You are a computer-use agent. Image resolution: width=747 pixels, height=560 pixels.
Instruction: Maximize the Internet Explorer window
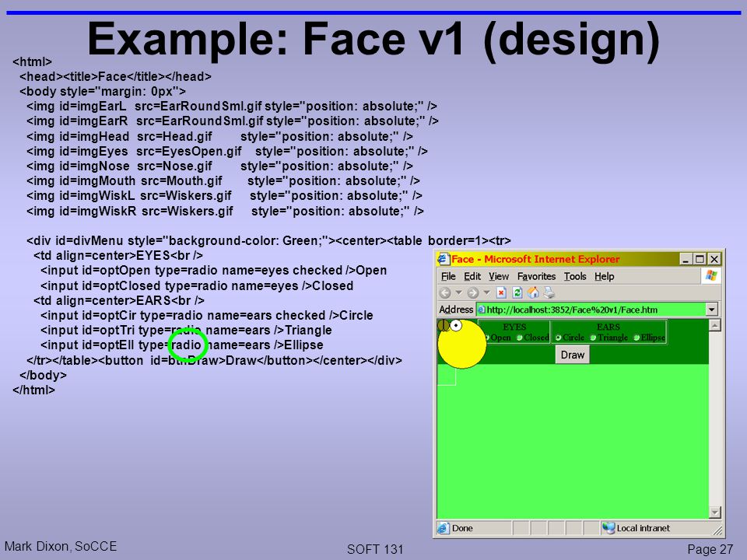(x=700, y=259)
